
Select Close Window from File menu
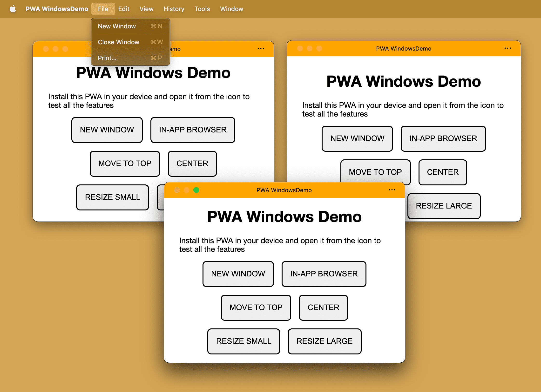pos(119,42)
